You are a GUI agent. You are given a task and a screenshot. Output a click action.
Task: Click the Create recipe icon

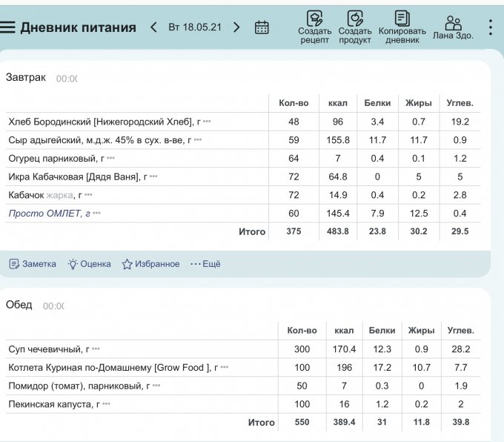314,19
